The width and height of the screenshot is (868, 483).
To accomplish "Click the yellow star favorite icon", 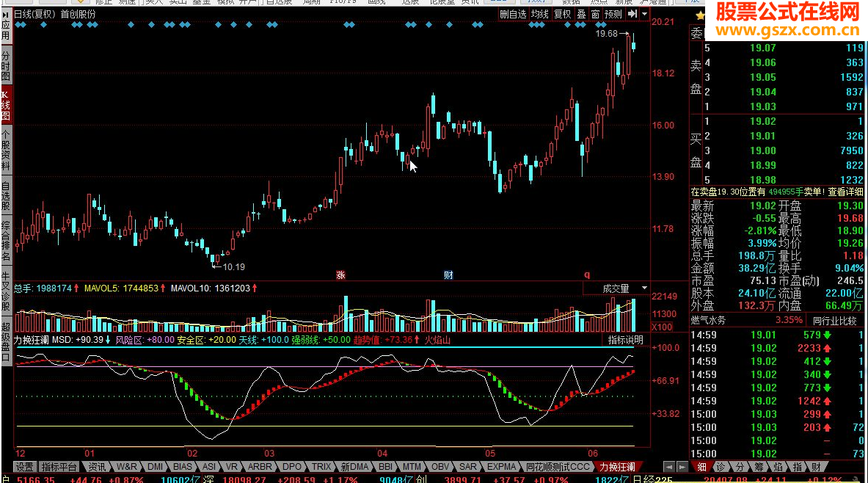I will (700, 15).
